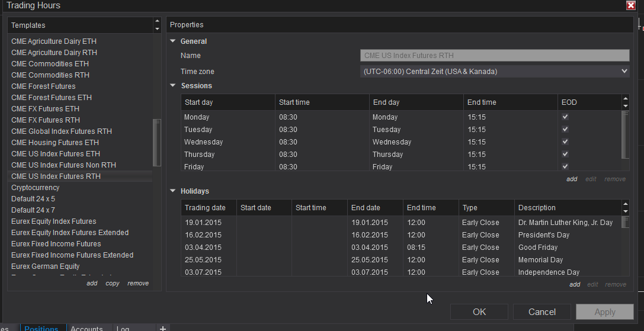The width and height of the screenshot is (644, 331).
Task: Click the Templates list scroll-up arrow
Action: (x=157, y=22)
